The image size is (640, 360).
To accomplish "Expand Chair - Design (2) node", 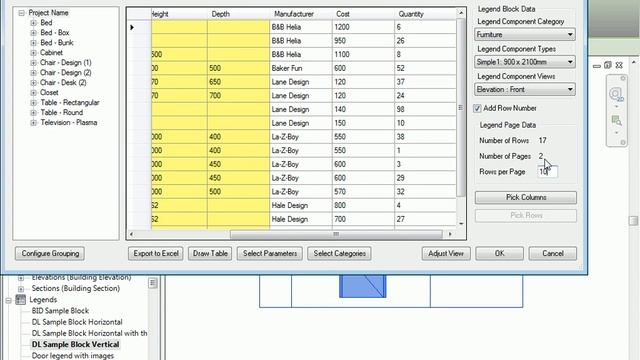I will 33,73.
